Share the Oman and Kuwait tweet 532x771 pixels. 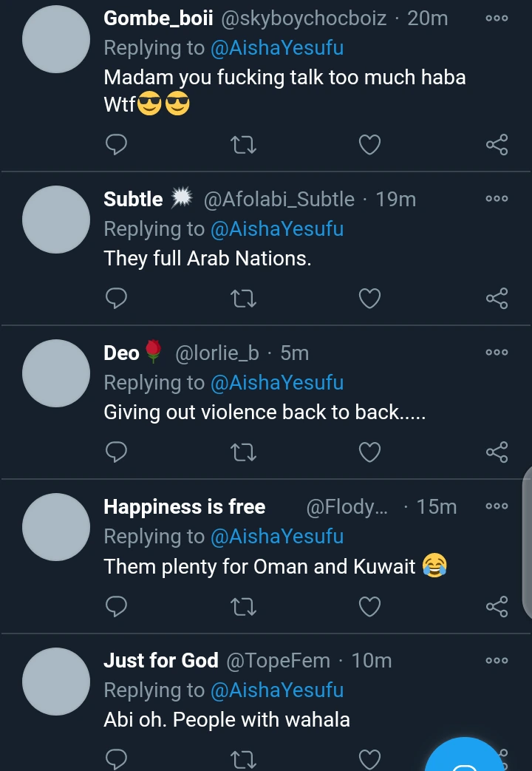pyautogui.click(x=497, y=606)
